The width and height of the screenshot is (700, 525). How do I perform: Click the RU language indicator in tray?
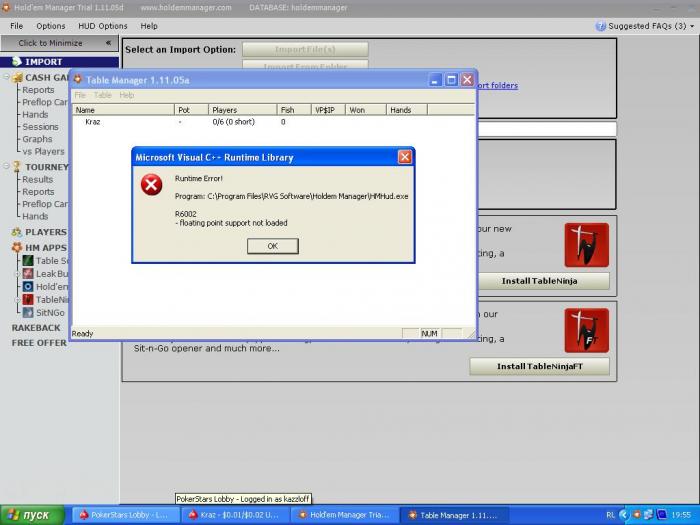[611, 515]
